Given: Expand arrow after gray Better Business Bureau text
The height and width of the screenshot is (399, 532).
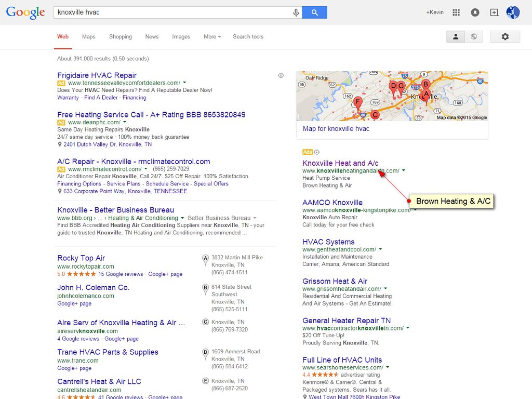Looking at the screenshot, I should coord(255,218).
